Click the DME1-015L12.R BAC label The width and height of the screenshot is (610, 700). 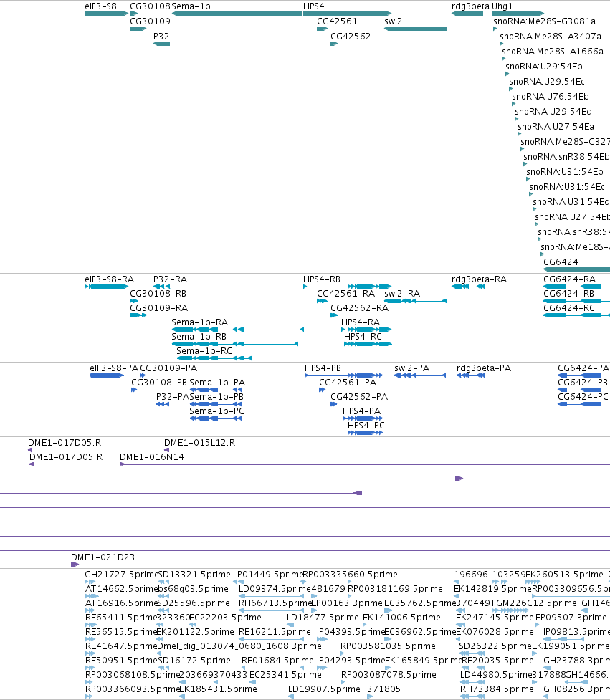click(x=199, y=442)
